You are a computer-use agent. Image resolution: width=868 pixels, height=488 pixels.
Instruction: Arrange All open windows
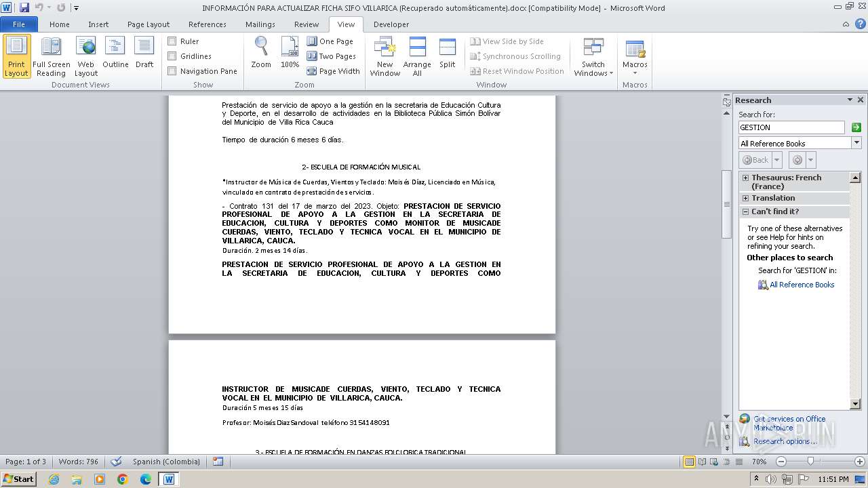pyautogui.click(x=417, y=56)
